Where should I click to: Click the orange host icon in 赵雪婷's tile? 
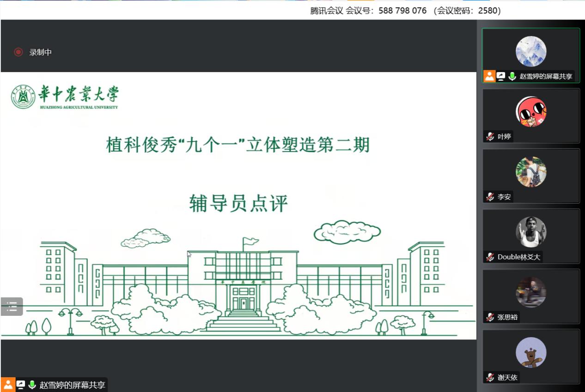click(489, 76)
